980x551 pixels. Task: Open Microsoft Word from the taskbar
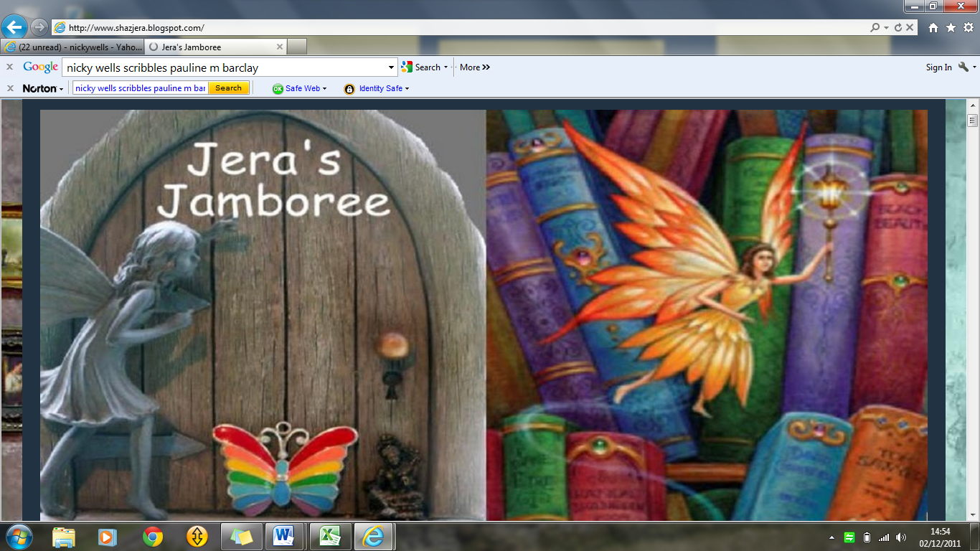[284, 537]
